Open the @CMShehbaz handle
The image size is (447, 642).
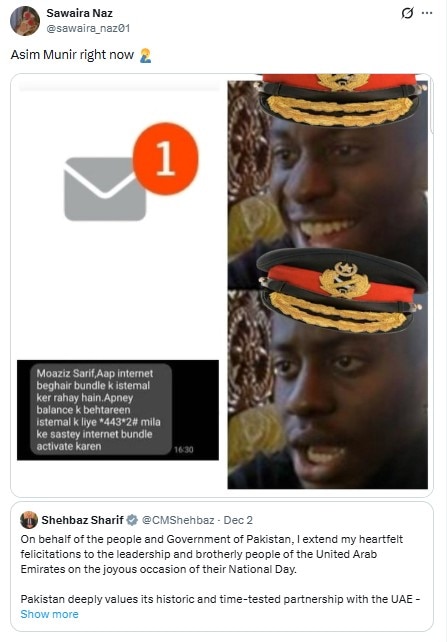[x=178, y=520]
